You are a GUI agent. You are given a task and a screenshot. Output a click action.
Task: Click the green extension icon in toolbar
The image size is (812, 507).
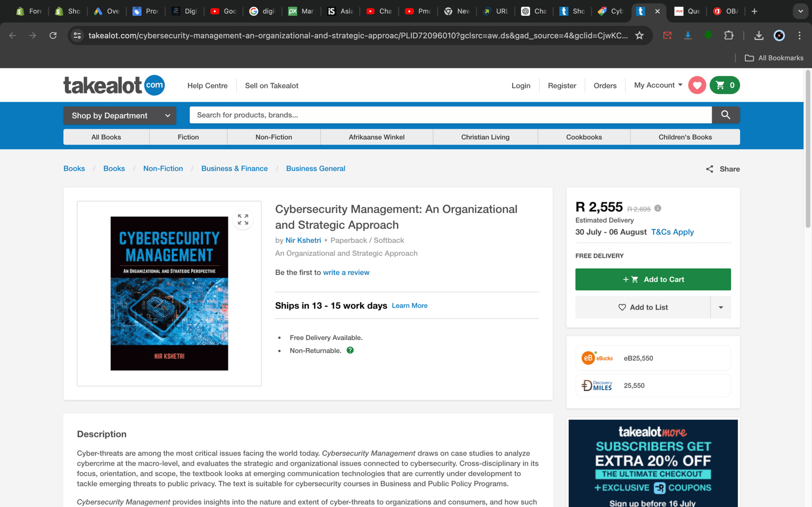pos(708,35)
